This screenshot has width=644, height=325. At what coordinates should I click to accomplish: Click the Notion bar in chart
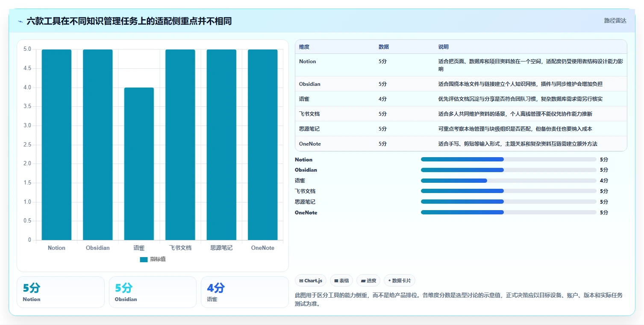[56, 145]
